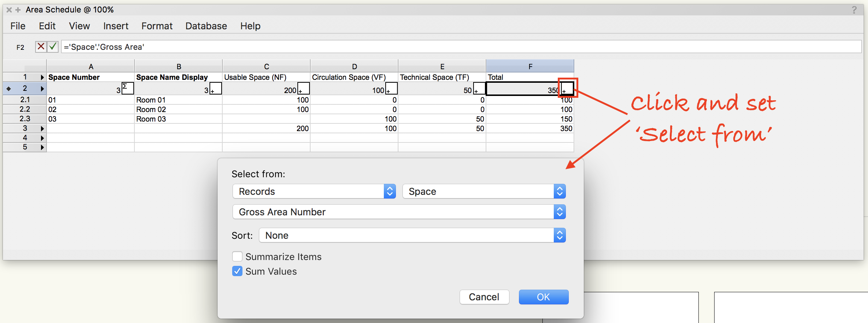868x323 pixels.
Task: Open the Space record dropdown
Action: coord(484,191)
